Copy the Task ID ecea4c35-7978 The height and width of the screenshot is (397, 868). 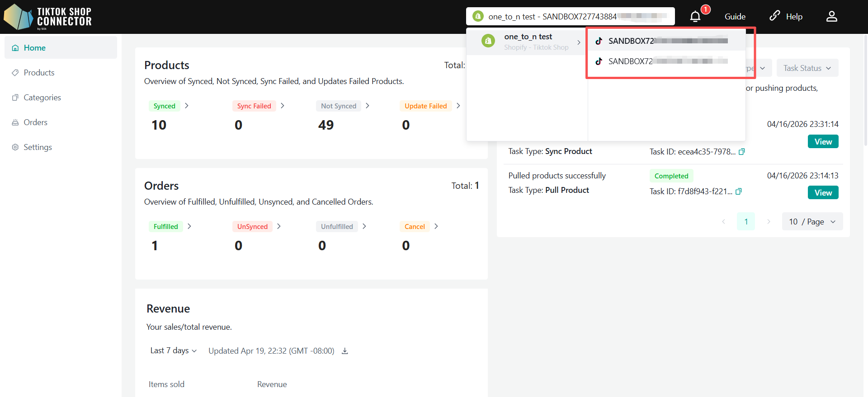[x=741, y=152]
